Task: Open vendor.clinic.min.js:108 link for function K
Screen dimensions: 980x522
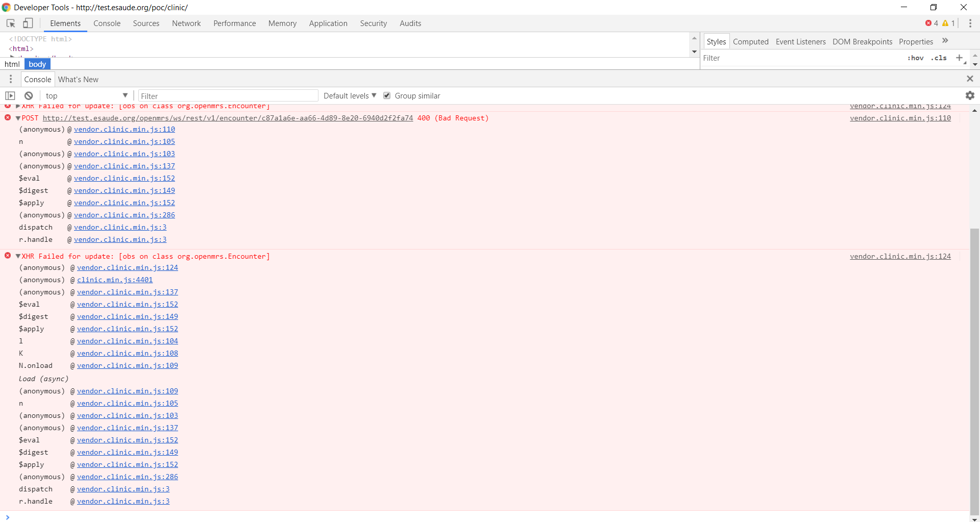Action: 128,354
